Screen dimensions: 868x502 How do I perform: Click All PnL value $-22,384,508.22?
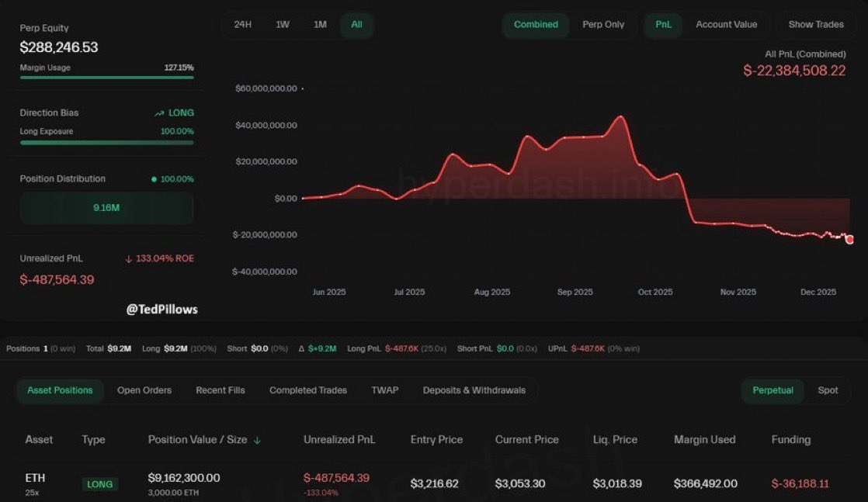pos(794,71)
